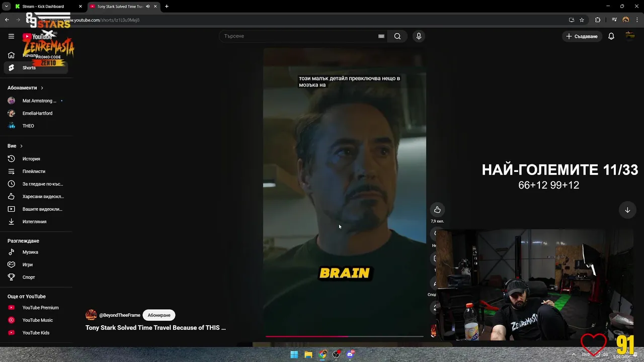
Task: Like the short with thumbs up
Action: pyautogui.click(x=437, y=210)
